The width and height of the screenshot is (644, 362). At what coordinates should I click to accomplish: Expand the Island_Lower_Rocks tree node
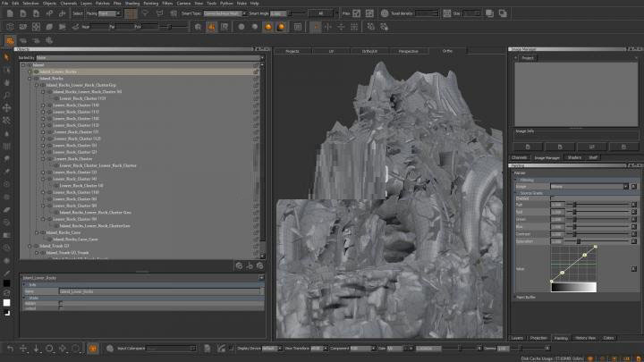click(30, 72)
